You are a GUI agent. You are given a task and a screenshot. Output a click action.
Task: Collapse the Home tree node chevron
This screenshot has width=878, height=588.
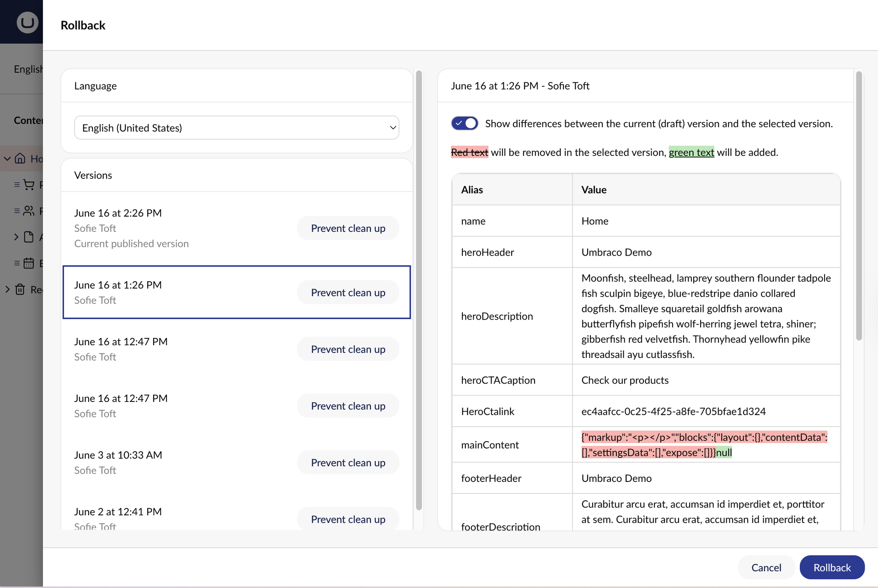(x=7, y=159)
